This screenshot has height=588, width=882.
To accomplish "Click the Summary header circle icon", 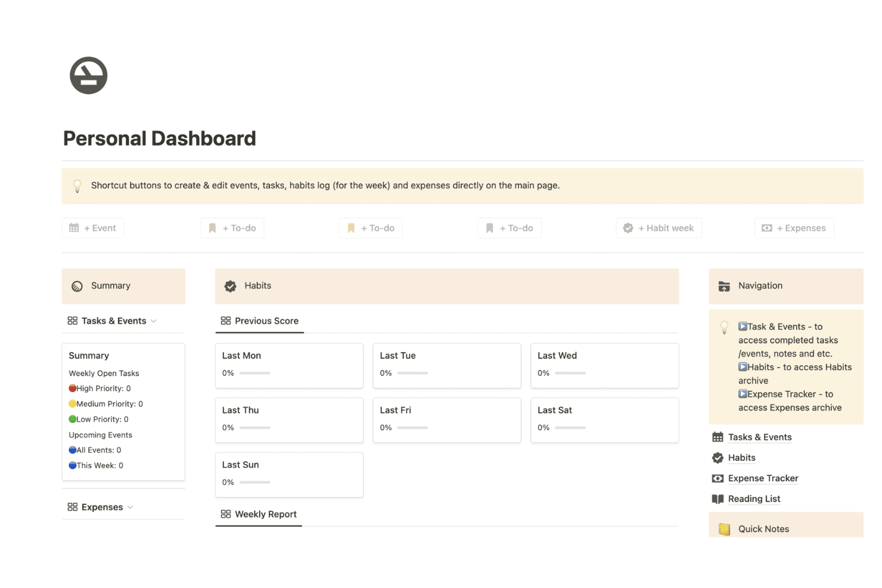I will pyautogui.click(x=77, y=286).
